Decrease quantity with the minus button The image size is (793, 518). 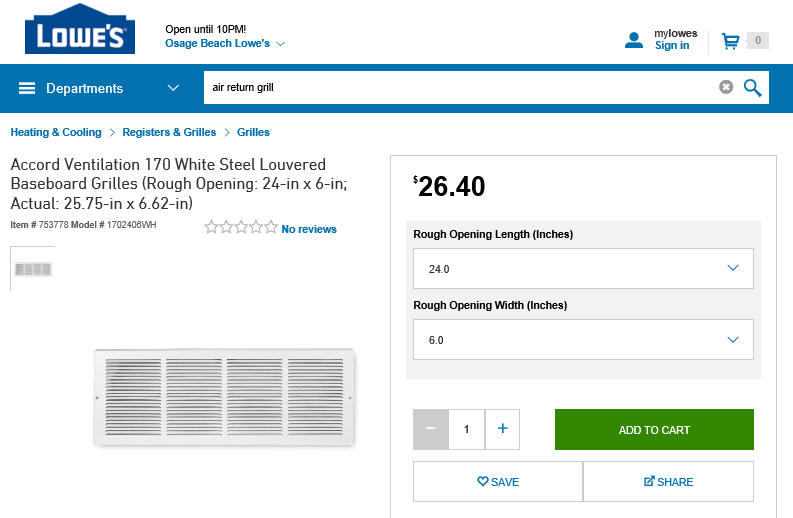click(431, 429)
